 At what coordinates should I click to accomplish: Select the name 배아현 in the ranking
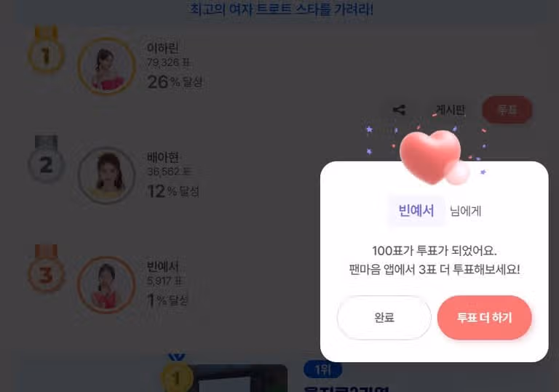[x=162, y=157]
